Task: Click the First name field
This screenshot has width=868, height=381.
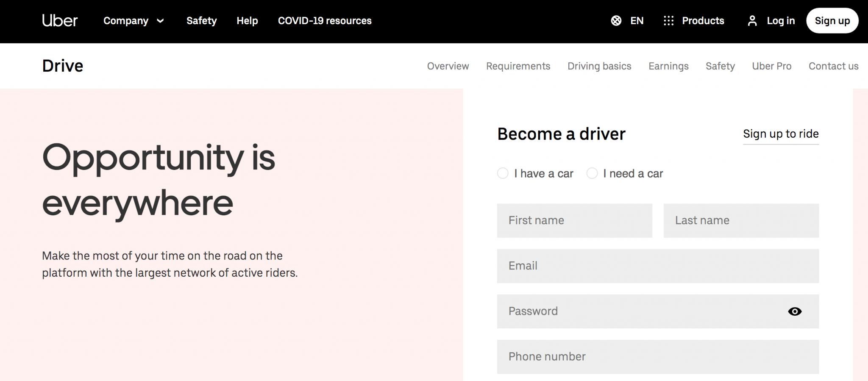Action: [x=574, y=220]
